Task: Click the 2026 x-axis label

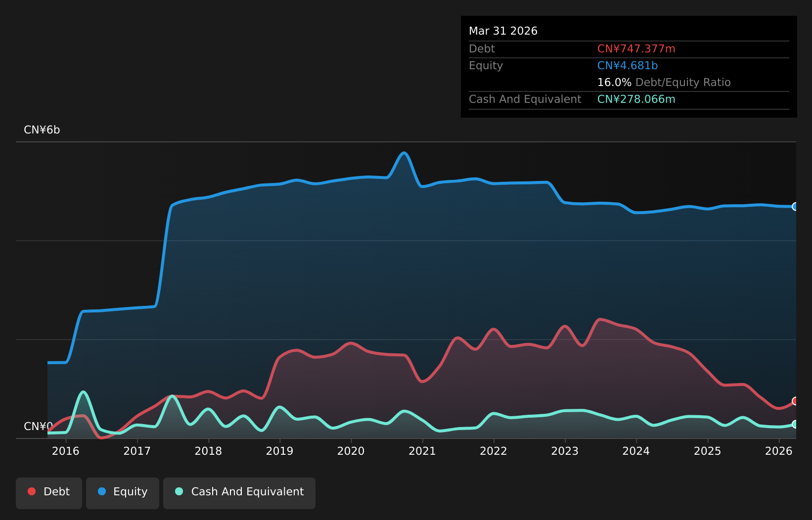Action: pyautogui.click(x=779, y=451)
